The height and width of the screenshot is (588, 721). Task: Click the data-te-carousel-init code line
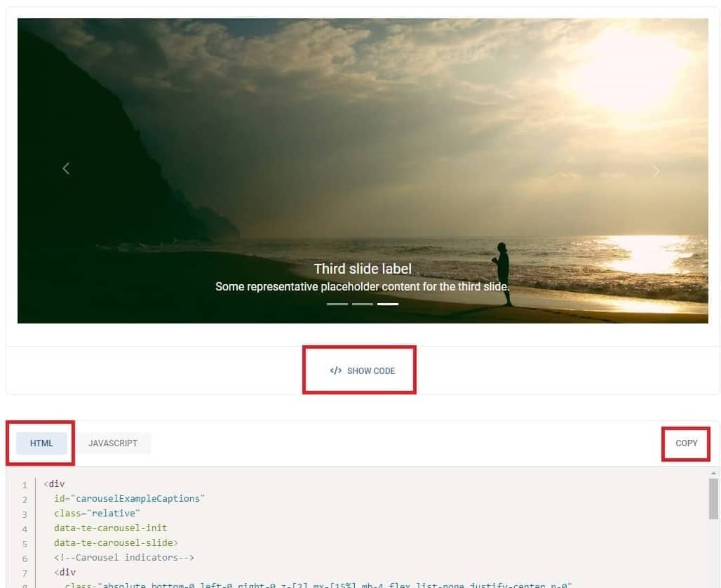coord(110,528)
